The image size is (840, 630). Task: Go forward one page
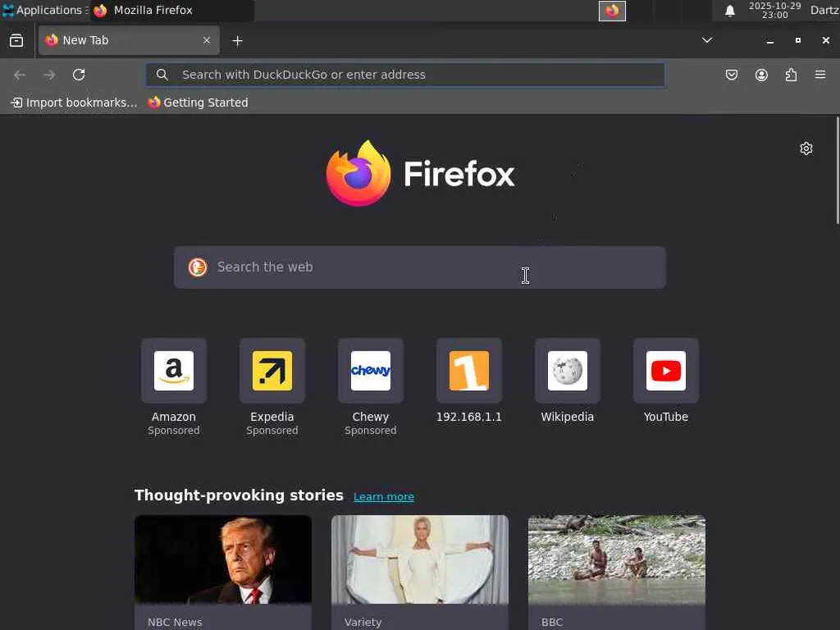point(49,75)
